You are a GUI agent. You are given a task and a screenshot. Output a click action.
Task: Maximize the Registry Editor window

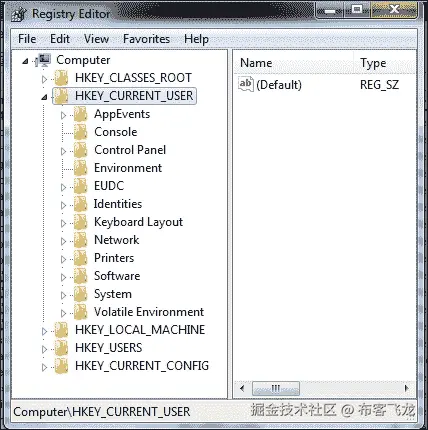(357, 10)
